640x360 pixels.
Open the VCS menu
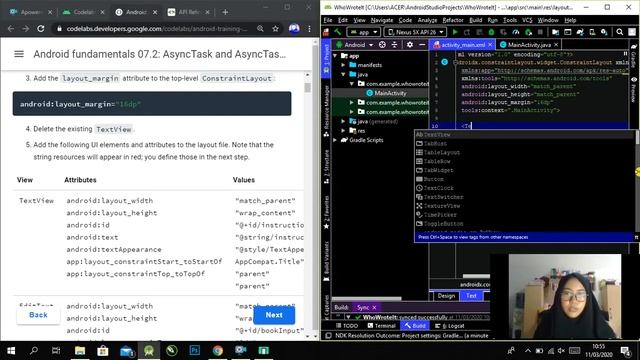527,20
